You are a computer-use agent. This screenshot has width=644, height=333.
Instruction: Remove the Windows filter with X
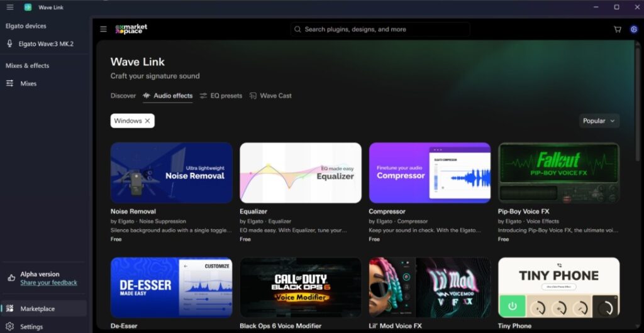click(147, 121)
